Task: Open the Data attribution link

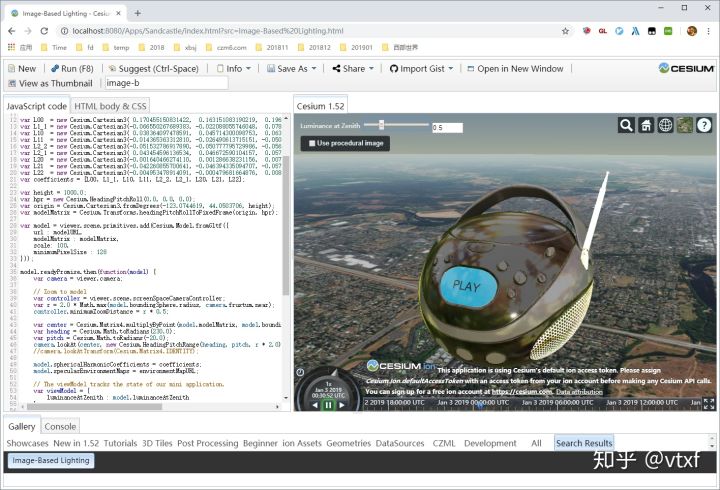Action: (x=579, y=392)
